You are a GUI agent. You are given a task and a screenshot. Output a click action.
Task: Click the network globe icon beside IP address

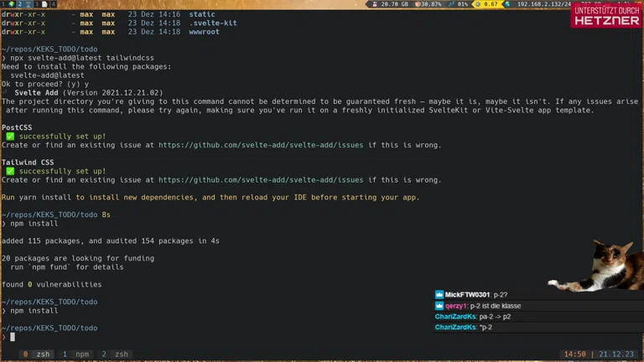click(x=507, y=4)
